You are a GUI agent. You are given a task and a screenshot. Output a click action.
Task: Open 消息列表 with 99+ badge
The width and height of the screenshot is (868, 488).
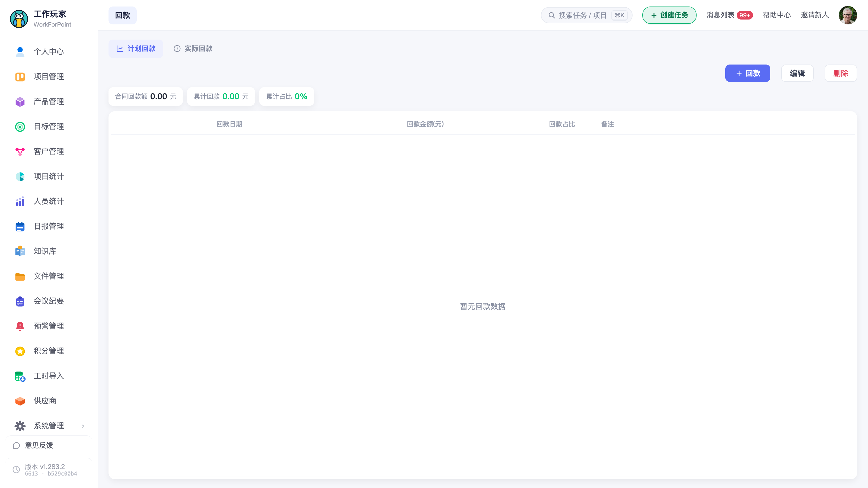[729, 15]
